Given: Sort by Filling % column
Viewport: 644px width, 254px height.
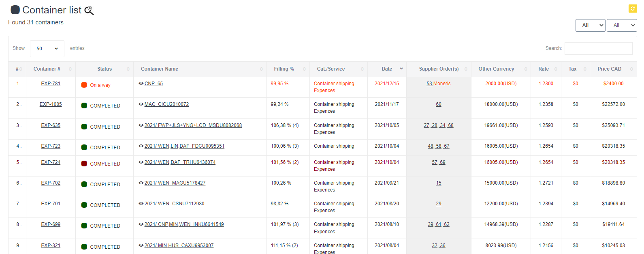Looking at the screenshot, I should (x=288, y=69).
